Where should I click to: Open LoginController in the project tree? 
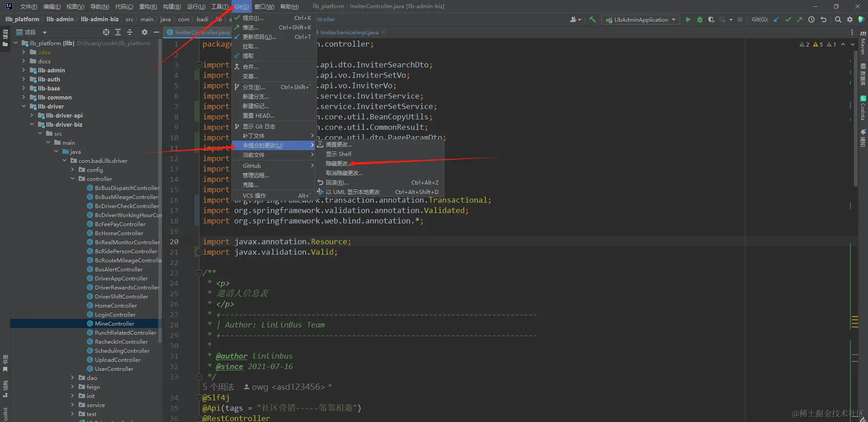pos(115,314)
